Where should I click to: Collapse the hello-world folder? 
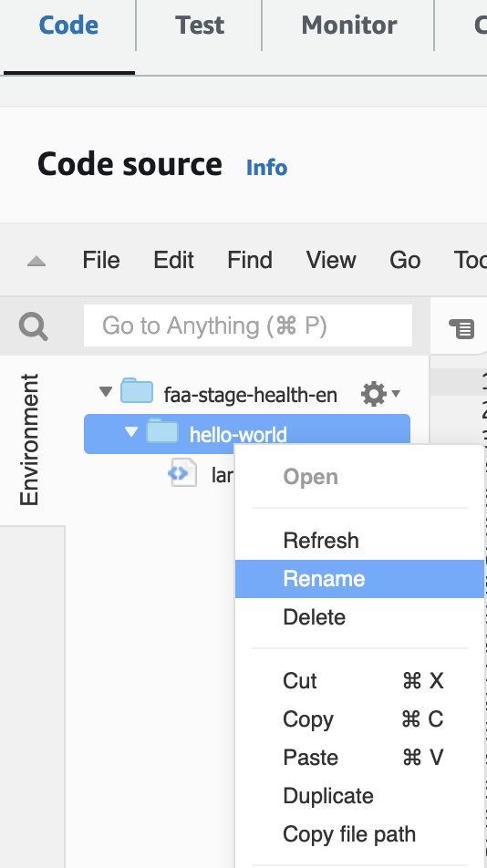pyautogui.click(x=131, y=431)
